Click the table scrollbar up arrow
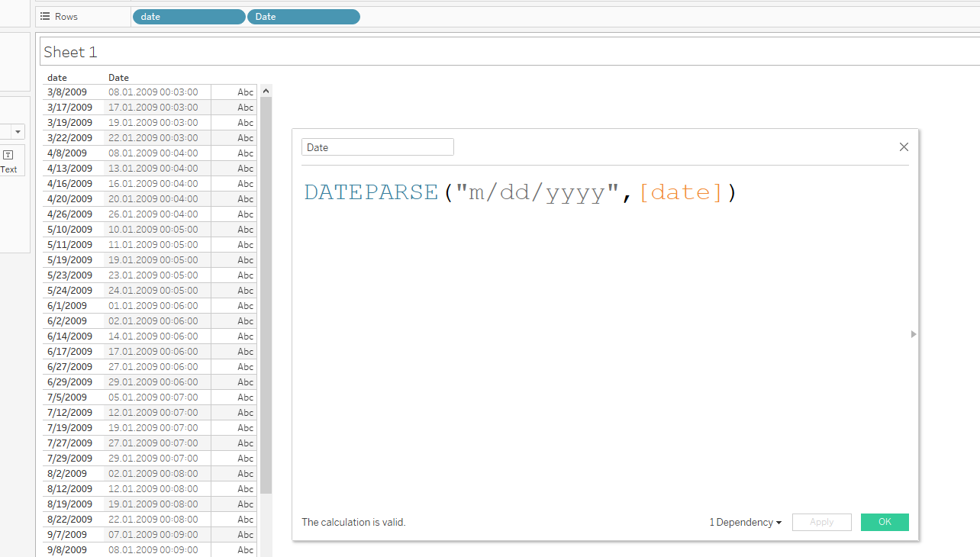 pyautogui.click(x=266, y=91)
